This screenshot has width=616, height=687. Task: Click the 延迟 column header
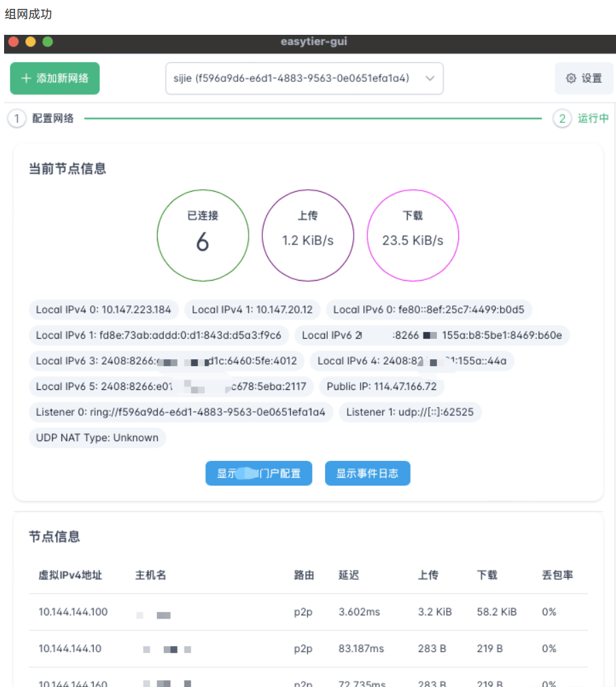click(348, 575)
